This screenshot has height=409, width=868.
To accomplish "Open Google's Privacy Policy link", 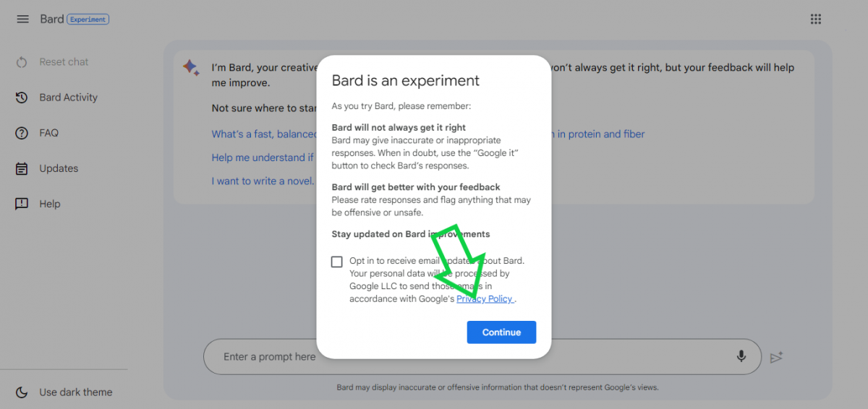I will 485,299.
